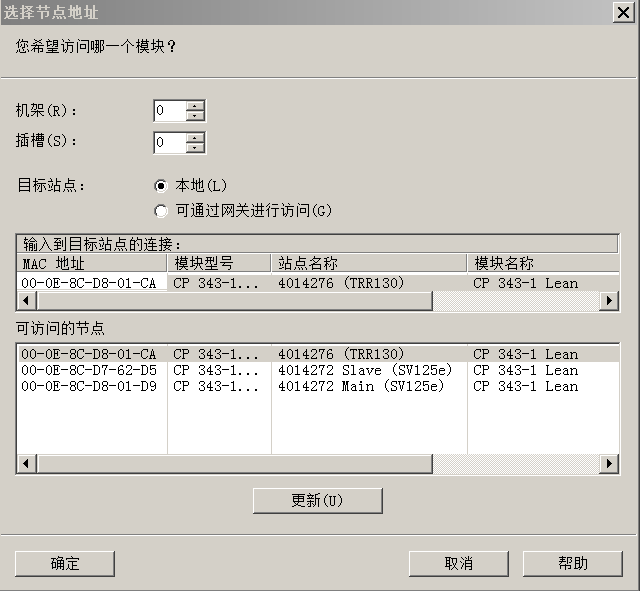The width and height of the screenshot is (640, 591).
Task: Click the 机架(R) number field
Action: [x=170, y=111]
